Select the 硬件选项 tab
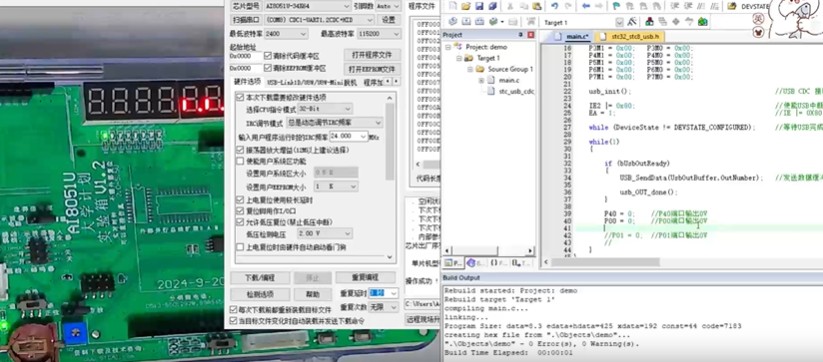823x362 pixels. coord(247,82)
